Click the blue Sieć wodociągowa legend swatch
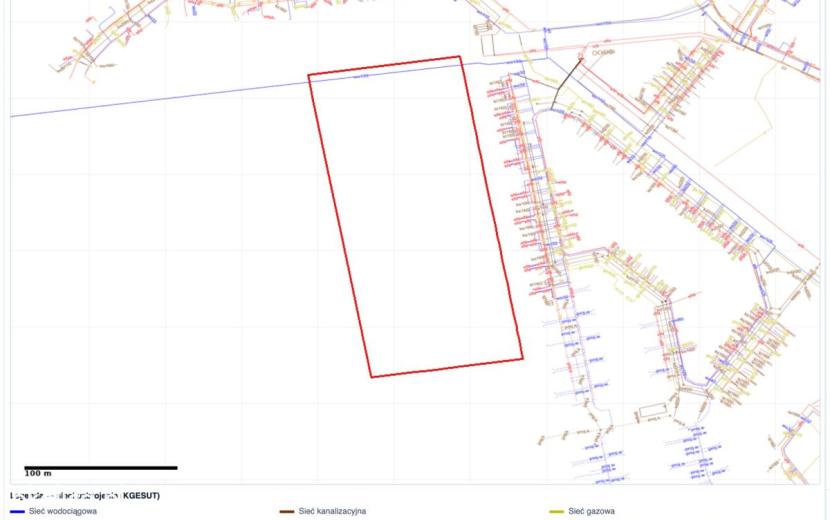The height and width of the screenshot is (520, 830). coord(17,512)
